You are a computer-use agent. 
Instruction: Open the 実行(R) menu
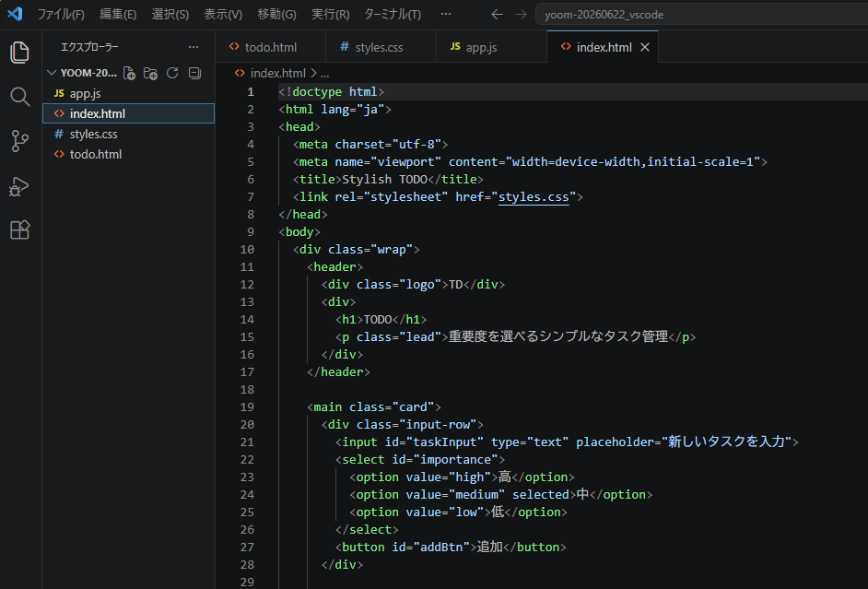[x=331, y=15]
